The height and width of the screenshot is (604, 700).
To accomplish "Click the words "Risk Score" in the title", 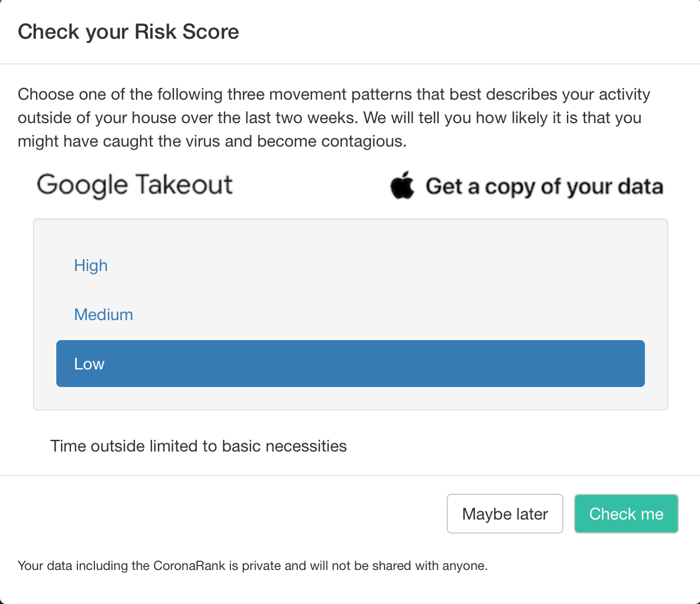I will (x=186, y=32).
